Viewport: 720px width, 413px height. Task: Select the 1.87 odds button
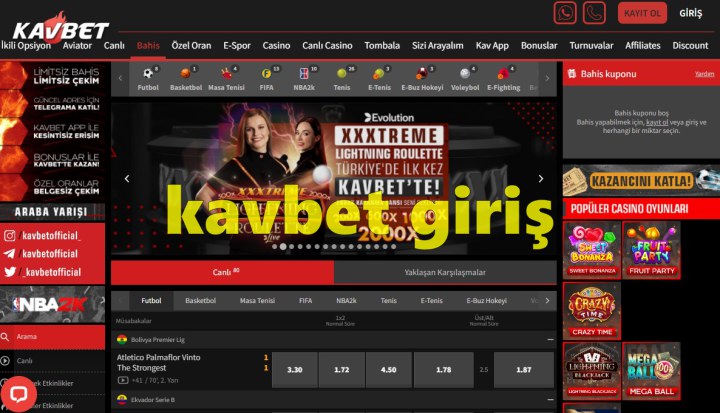point(523,370)
